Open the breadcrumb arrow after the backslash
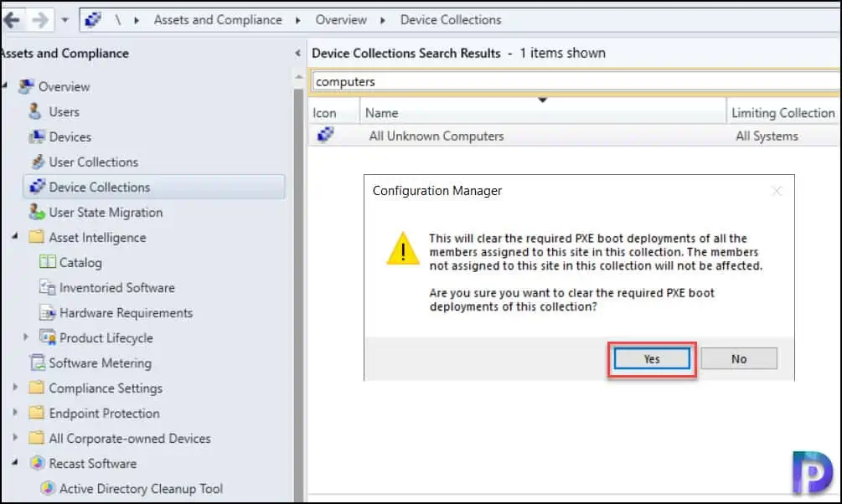Screen dimensions: 842x504 (137, 20)
